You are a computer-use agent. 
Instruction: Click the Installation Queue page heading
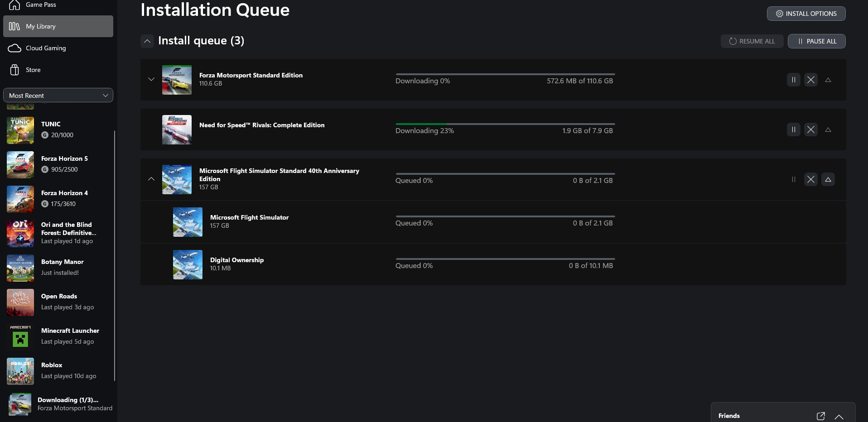click(215, 10)
